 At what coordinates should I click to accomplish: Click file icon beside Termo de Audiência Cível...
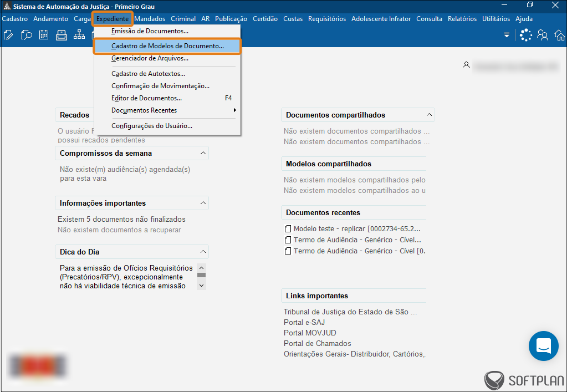[288, 240]
